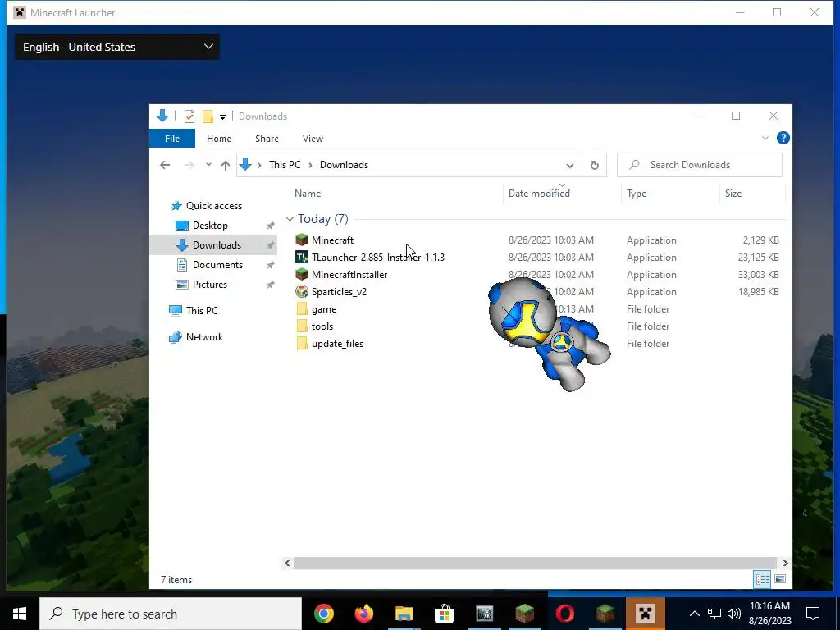
Task: Open File Explorer from taskbar
Action: [404, 614]
